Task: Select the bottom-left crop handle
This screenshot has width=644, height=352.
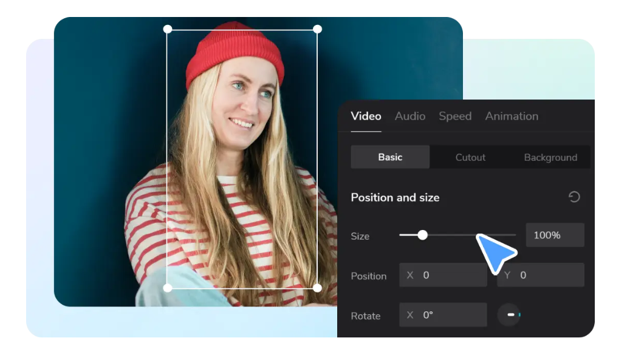Action: click(168, 288)
